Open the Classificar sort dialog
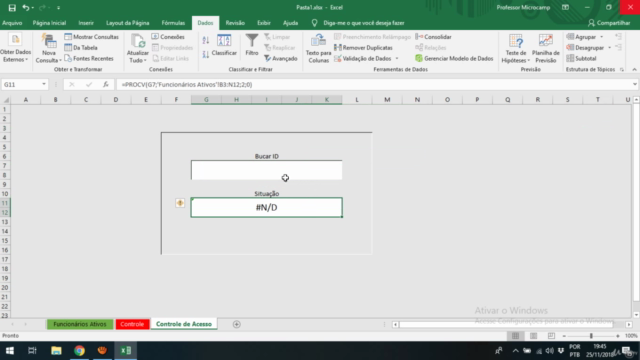The image size is (640, 360). tap(224, 45)
